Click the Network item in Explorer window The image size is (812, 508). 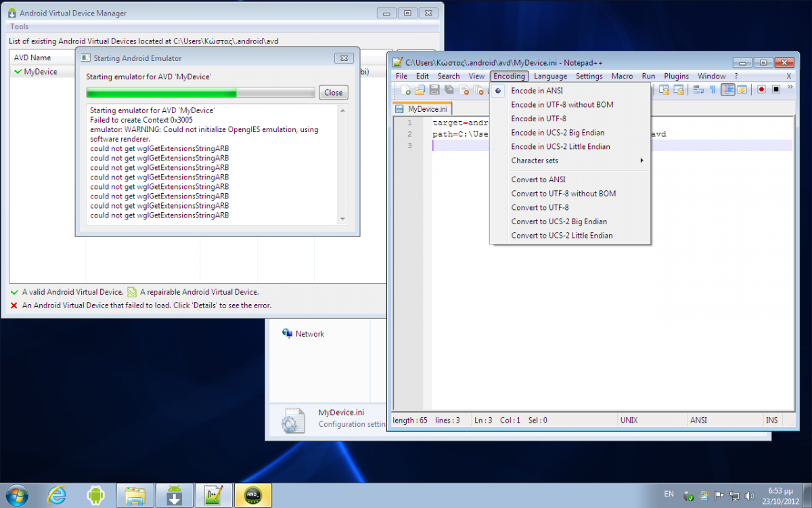(x=302, y=334)
